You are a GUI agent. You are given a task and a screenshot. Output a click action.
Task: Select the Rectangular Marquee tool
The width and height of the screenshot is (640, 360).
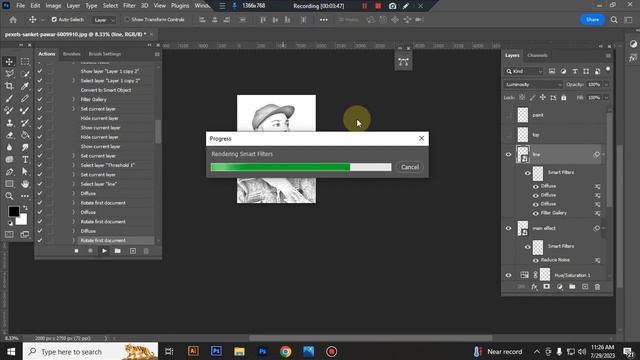tap(25, 62)
